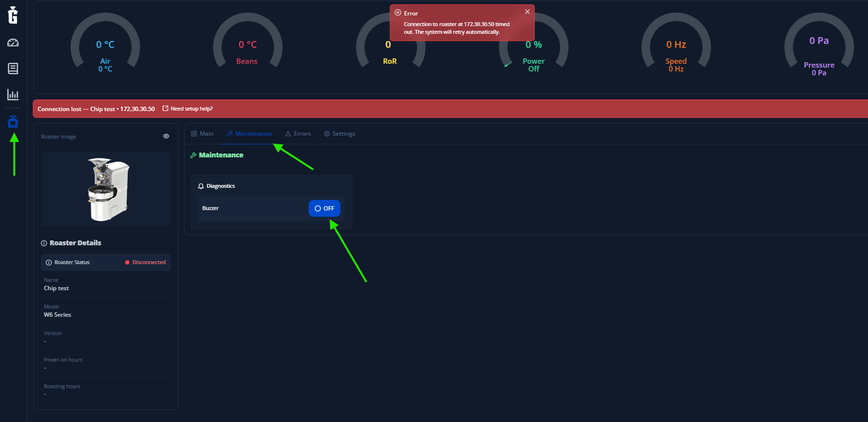Open the document list sidebar icon

pos(13,69)
